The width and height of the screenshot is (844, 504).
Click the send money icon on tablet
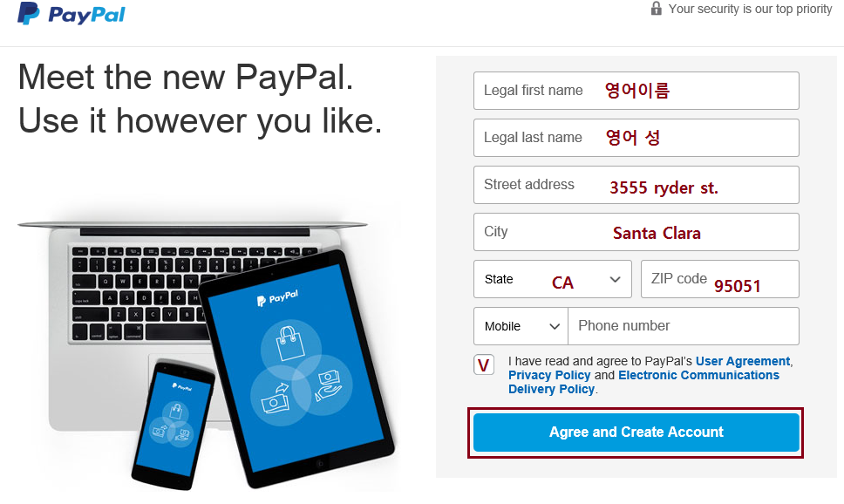tap(276, 398)
